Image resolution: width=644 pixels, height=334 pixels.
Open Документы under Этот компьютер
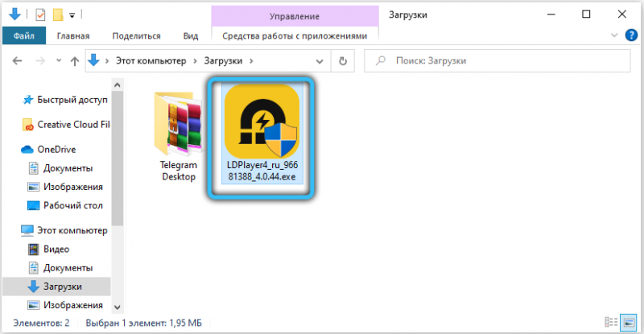[60, 268]
